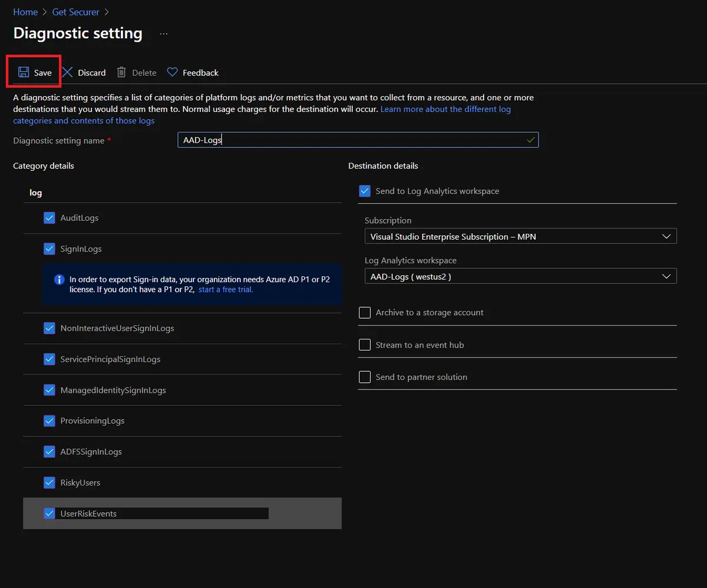Viewport: 707px width, 588px height.
Task: Navigate to Get Securer breadcrumb
Action: click(75, 12)
